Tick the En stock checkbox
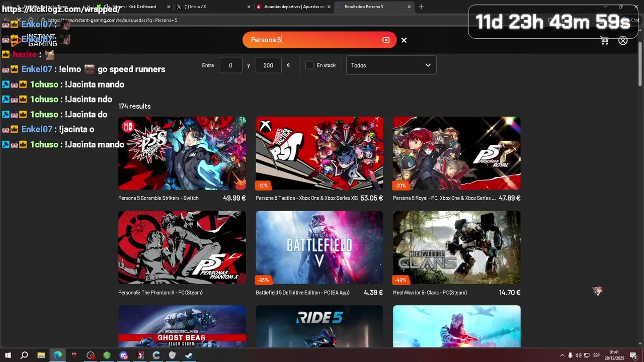644x362 pixels. pos(309,65)
